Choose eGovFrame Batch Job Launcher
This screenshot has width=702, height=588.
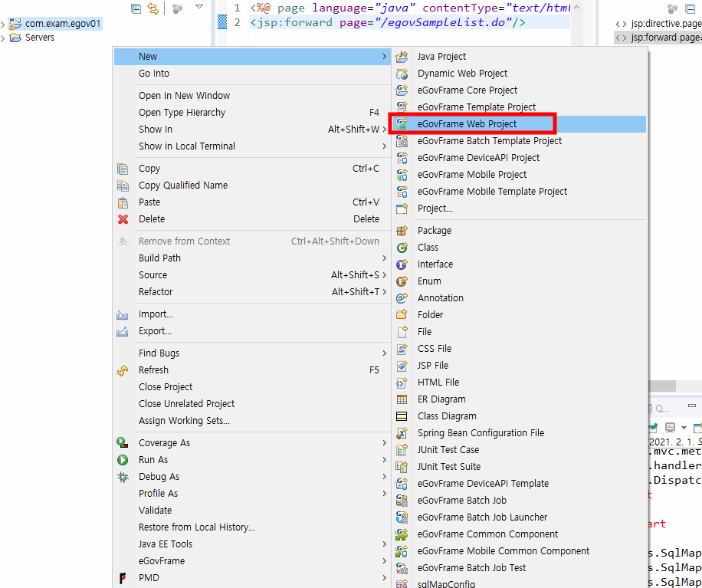point(520,517)
